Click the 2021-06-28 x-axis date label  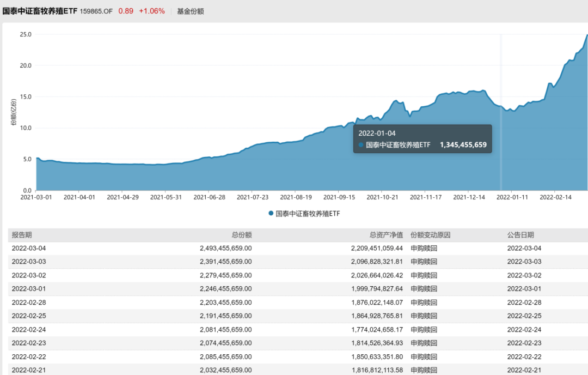click(209, 197)
